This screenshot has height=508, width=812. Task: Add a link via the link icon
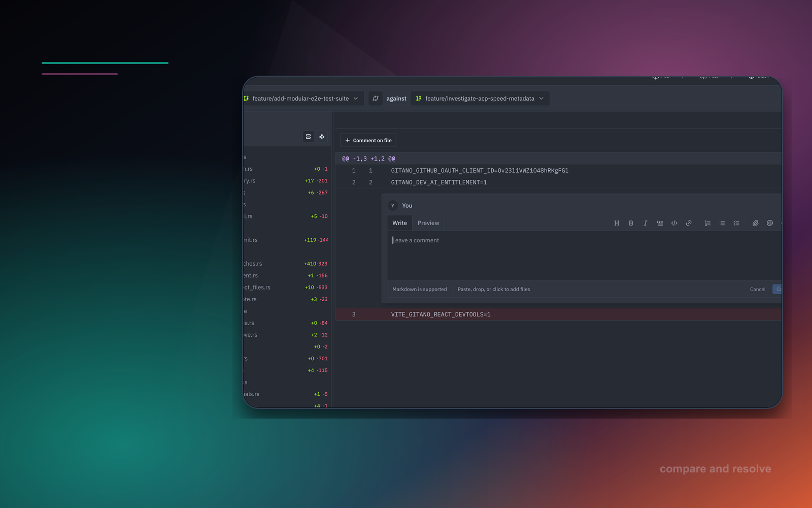[689, 223]
